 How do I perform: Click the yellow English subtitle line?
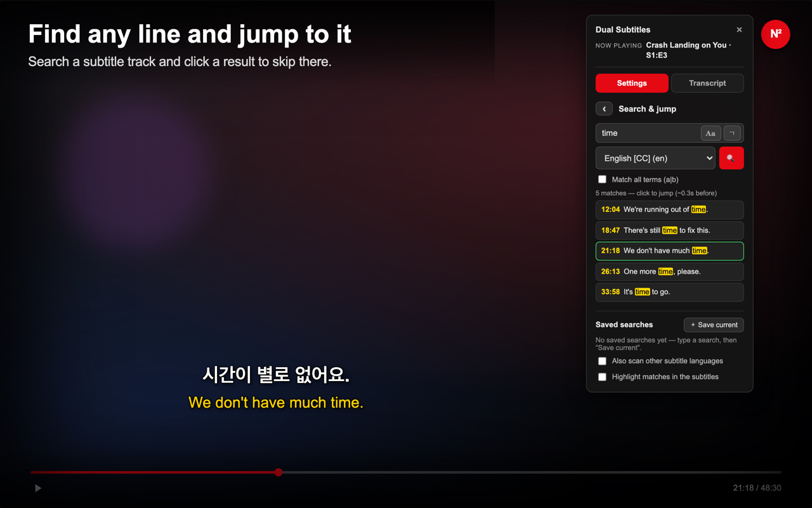point(276,403)
